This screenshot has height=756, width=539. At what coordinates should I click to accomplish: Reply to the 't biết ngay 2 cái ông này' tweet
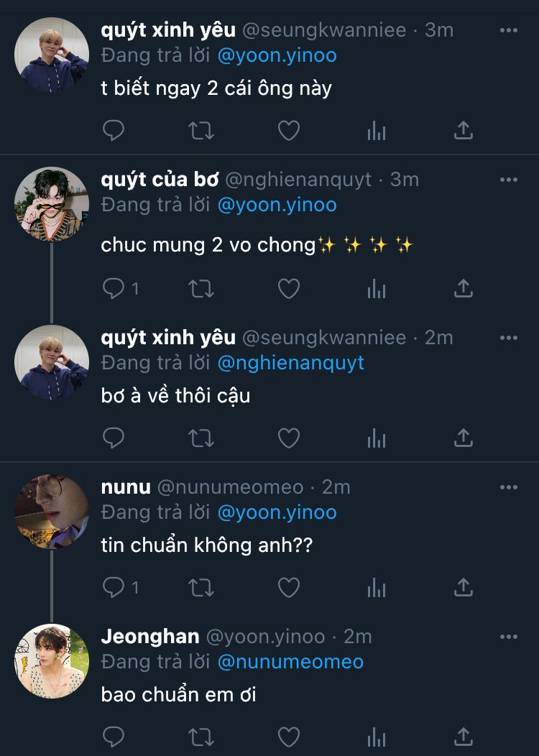pyautogui.click(x=114, y=130)
